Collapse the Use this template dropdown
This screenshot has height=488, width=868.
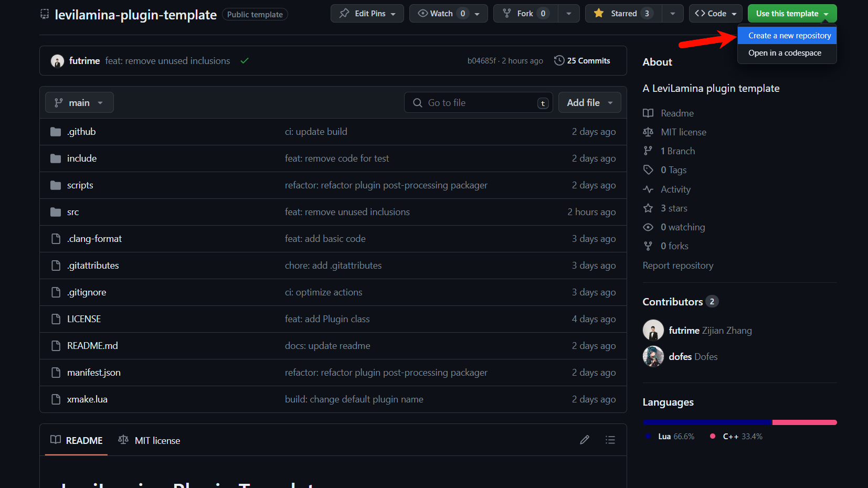pyautogui.click(x=792, y=14)
